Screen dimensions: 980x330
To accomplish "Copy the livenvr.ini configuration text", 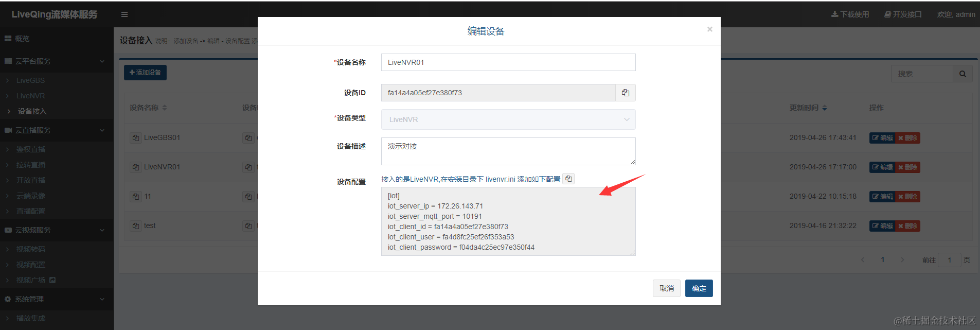I will pyautogui.click(x=568, y=179).
